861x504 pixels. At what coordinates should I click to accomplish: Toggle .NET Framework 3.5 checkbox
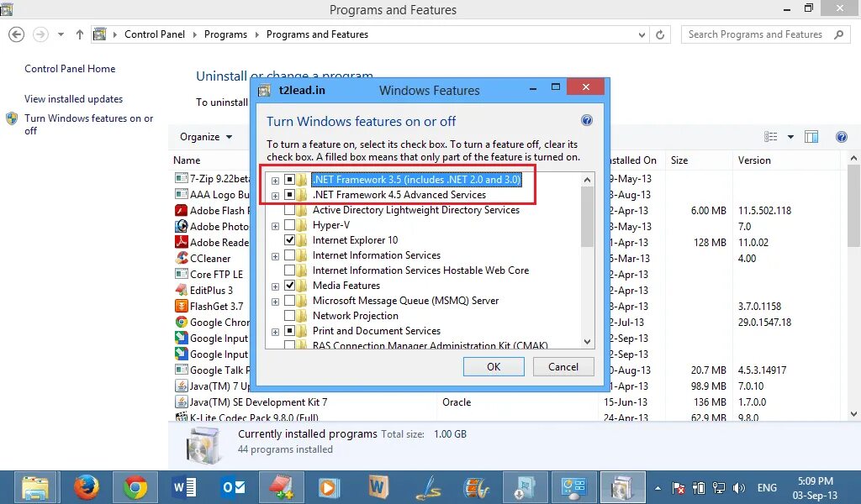click(289, 179)
